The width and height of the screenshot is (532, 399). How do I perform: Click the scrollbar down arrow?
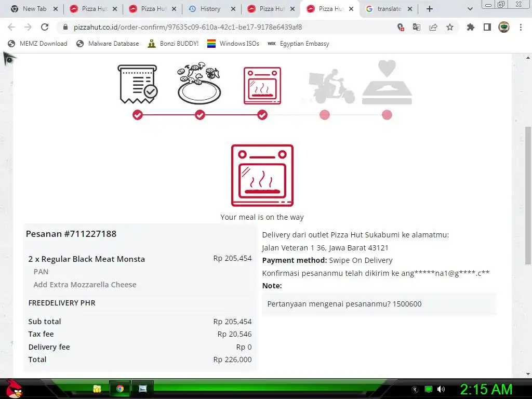coord(528,374)
